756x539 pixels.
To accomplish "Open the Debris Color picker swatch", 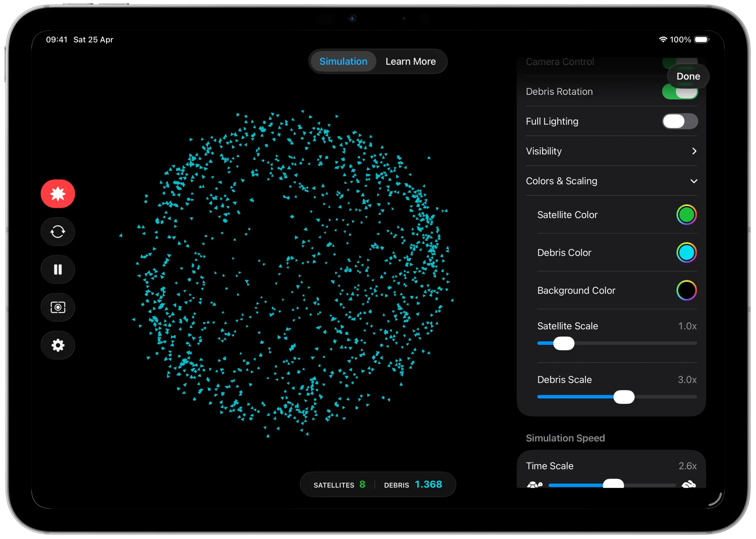I will click(x=686, y=253).
